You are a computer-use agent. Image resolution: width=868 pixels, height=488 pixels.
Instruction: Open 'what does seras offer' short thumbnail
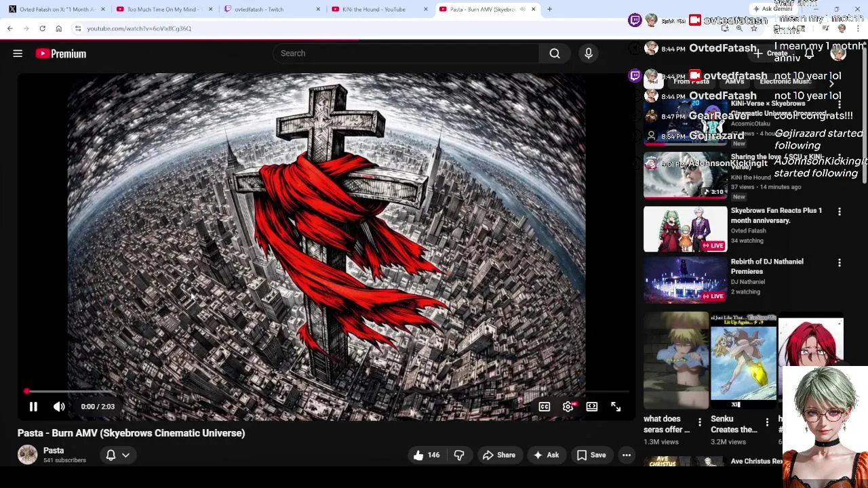(676, 362)
